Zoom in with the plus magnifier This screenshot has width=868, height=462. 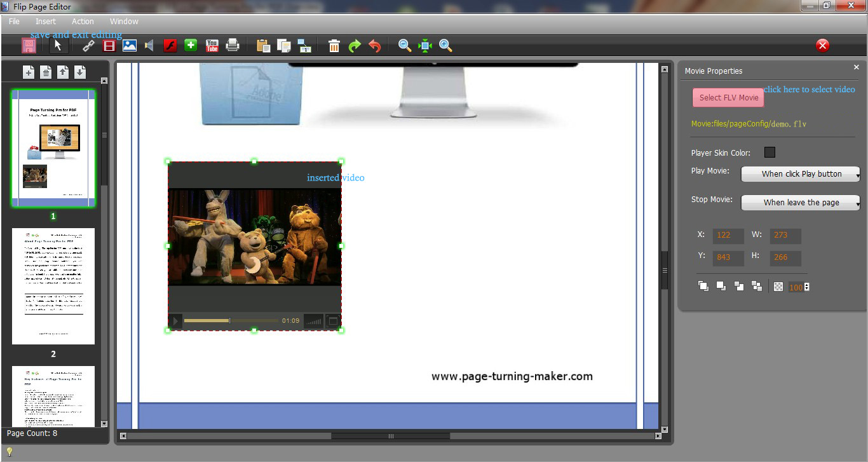click(445, 46)
